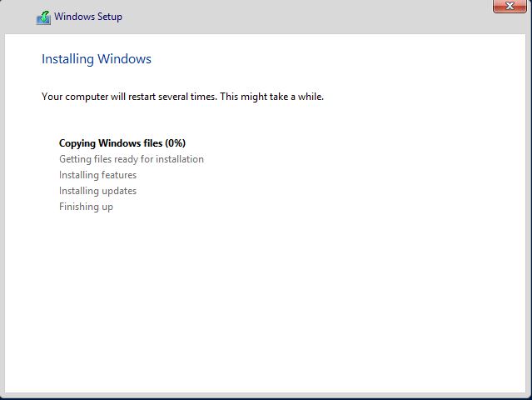
Task: Close the Windows Setup window
Action: point(510,6)
